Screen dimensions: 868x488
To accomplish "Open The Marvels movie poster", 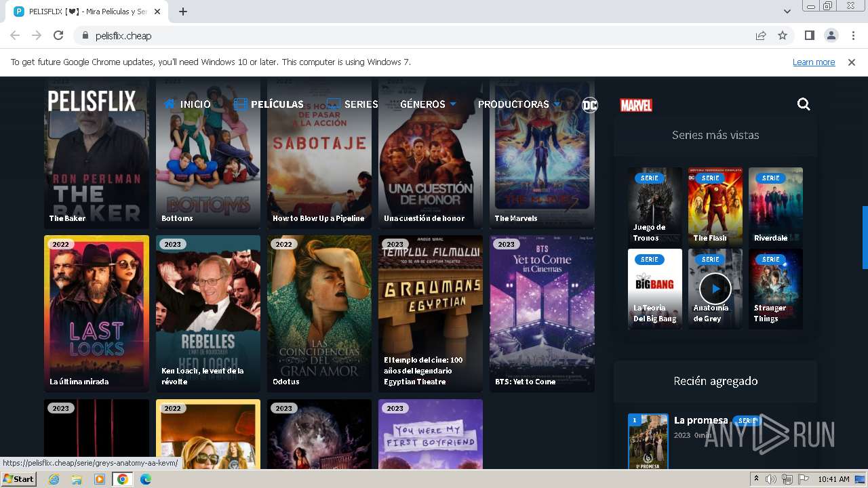I will [x=542, y=152].
